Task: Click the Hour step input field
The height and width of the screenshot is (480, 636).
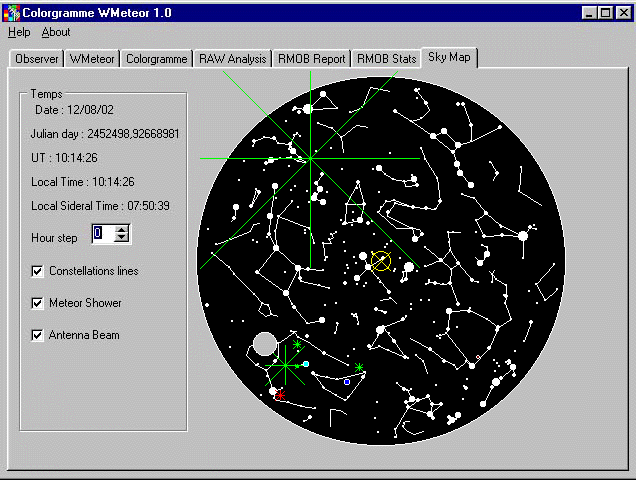Action: [x=103, y=234]
